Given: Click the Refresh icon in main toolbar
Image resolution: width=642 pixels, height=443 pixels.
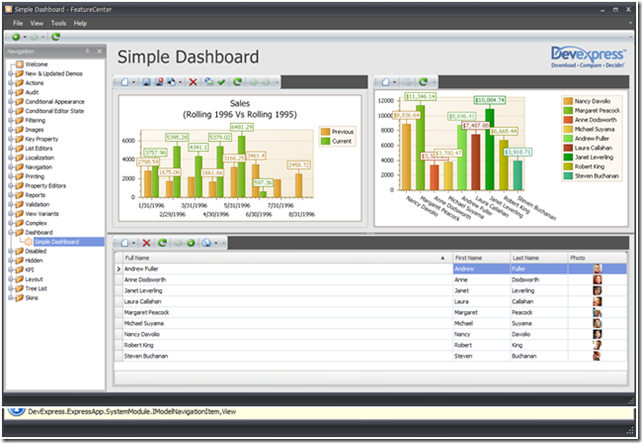Looking at the screenshot, I should pos(56,37).
